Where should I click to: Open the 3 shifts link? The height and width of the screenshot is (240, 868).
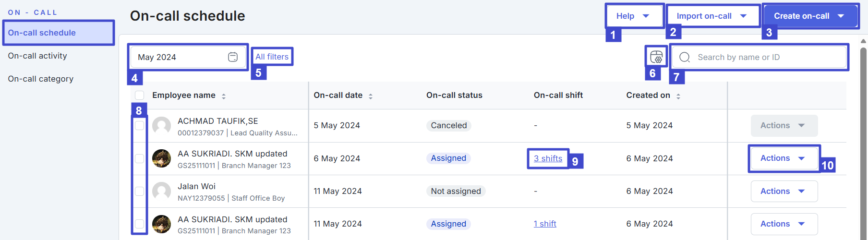tap(548, 158)
